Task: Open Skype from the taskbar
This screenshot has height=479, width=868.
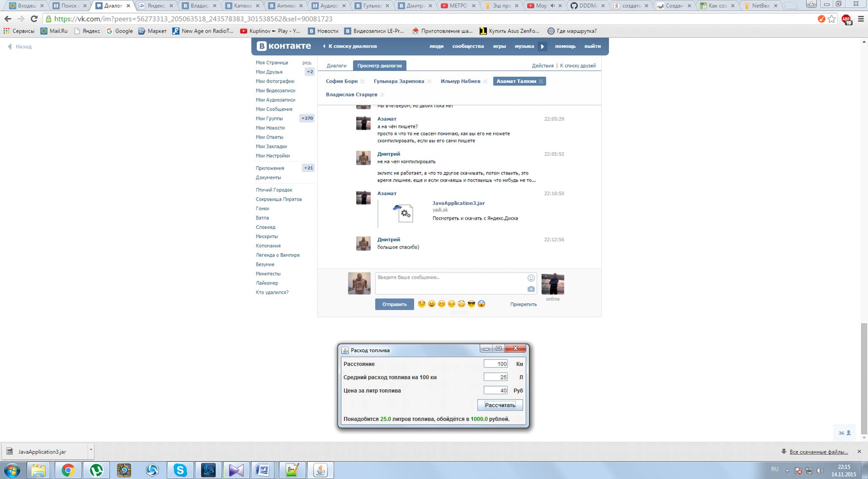Action: click(x=180, y=470)
